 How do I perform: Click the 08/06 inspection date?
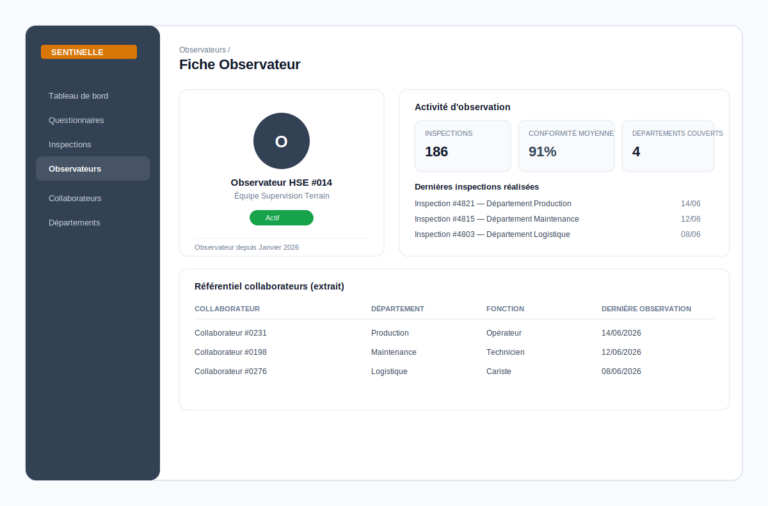point(691,234)
